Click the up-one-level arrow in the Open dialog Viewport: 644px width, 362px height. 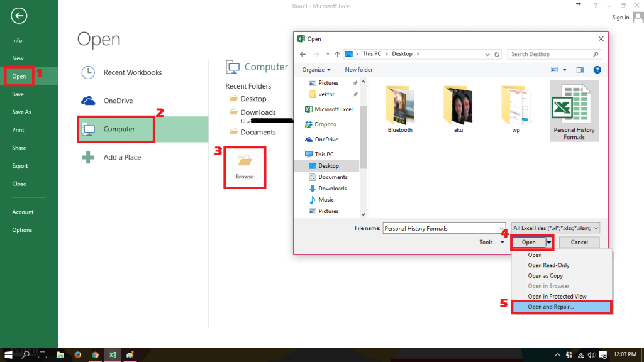pos(337,53)
